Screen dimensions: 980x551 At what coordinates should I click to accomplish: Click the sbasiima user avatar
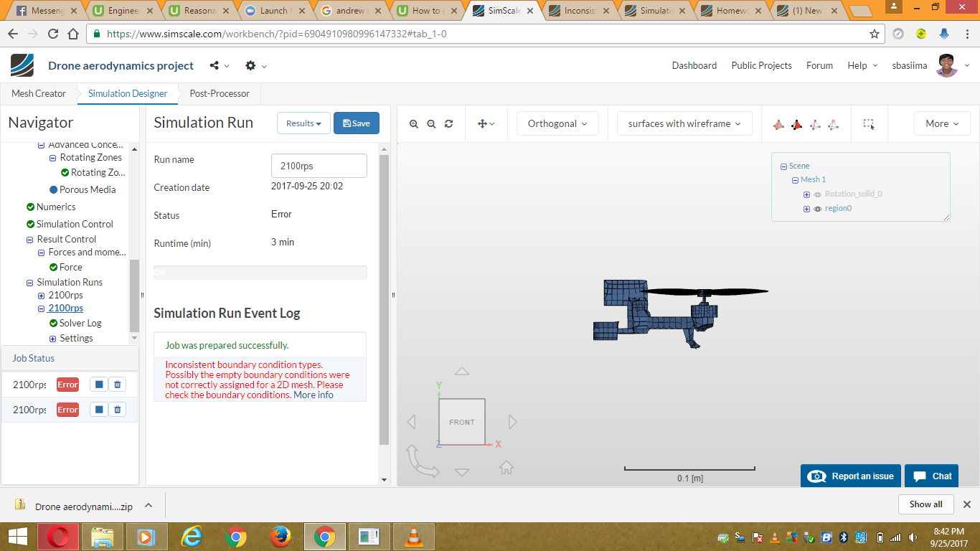(x=947, y=65)
